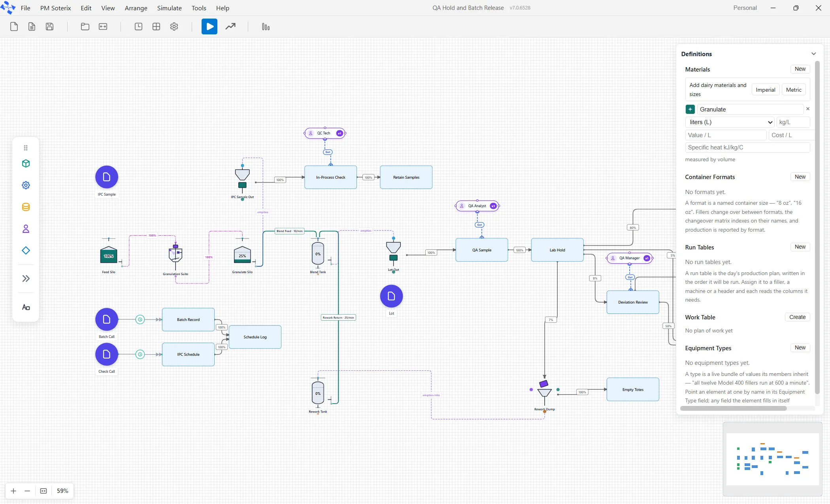
Task: Click the Value / L input field
Action: tap(726, 135)
